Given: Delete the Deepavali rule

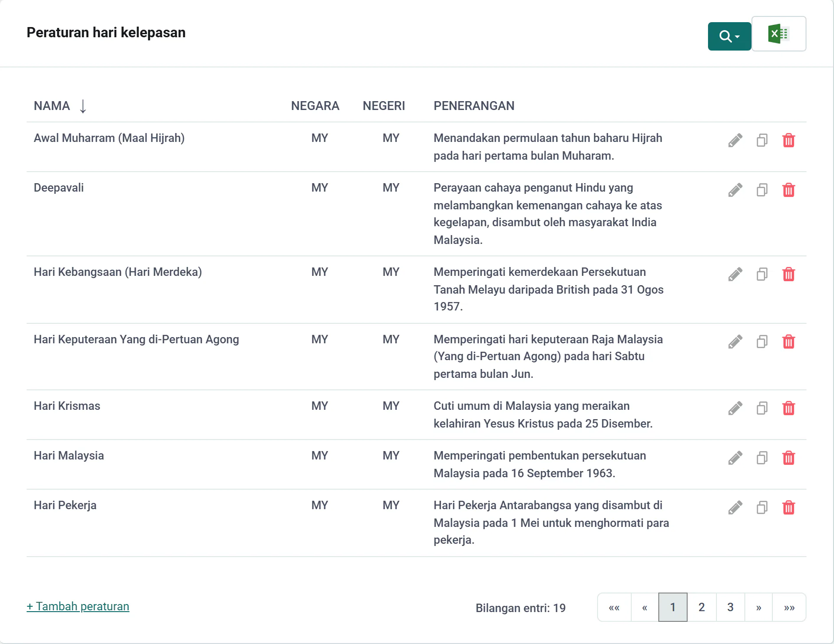Looking at the screenshot, I should [789, 190].
